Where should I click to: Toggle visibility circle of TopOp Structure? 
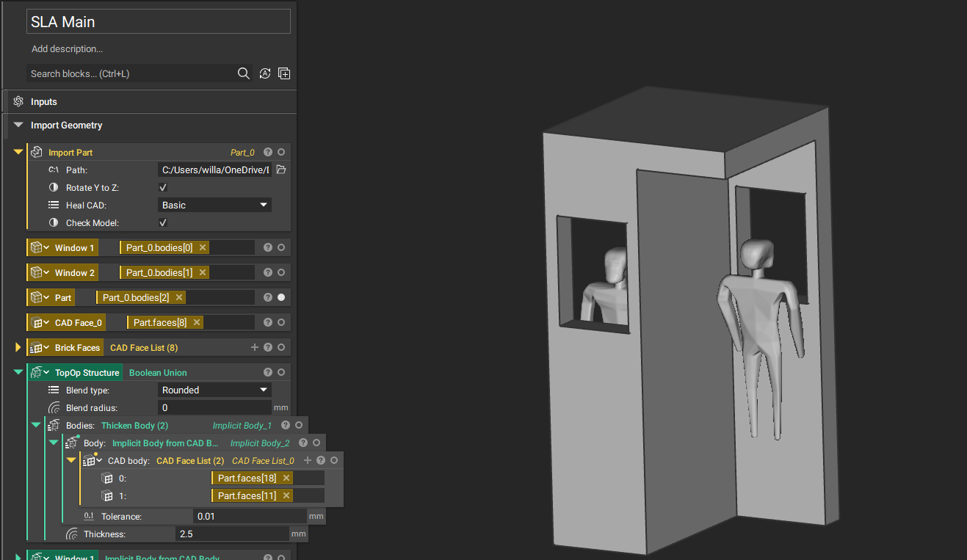point(281,372)
